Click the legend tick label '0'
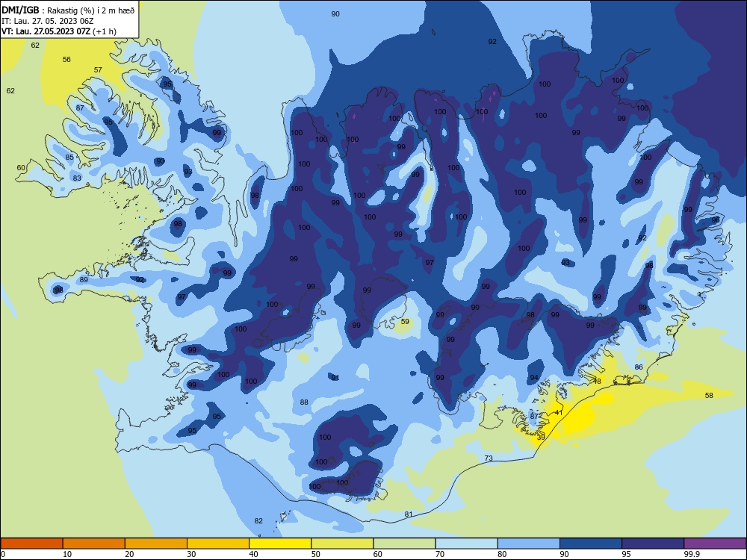This screenshot has width=747, height=560. 3,554
